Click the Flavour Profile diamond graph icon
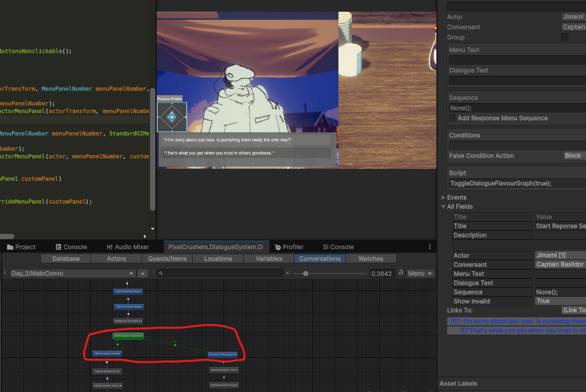586x392 pixels. (172, 117)
